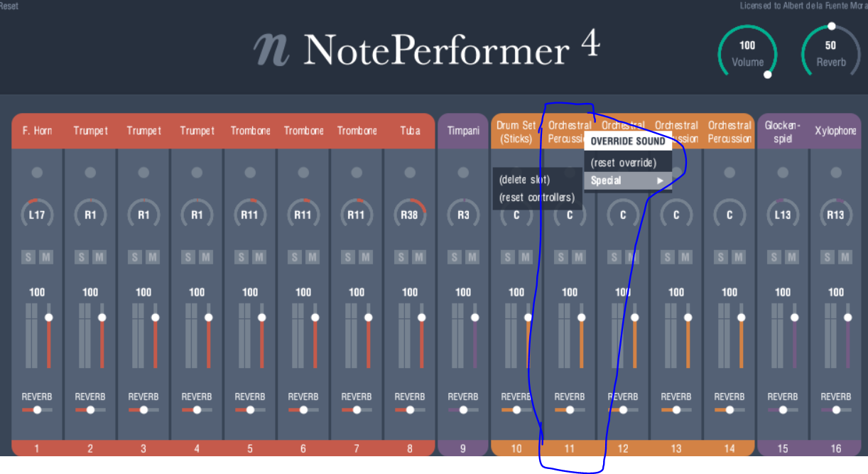Click the activity LED on the Timpani channel
Screen dimensions: 868x474
[463, 173]
